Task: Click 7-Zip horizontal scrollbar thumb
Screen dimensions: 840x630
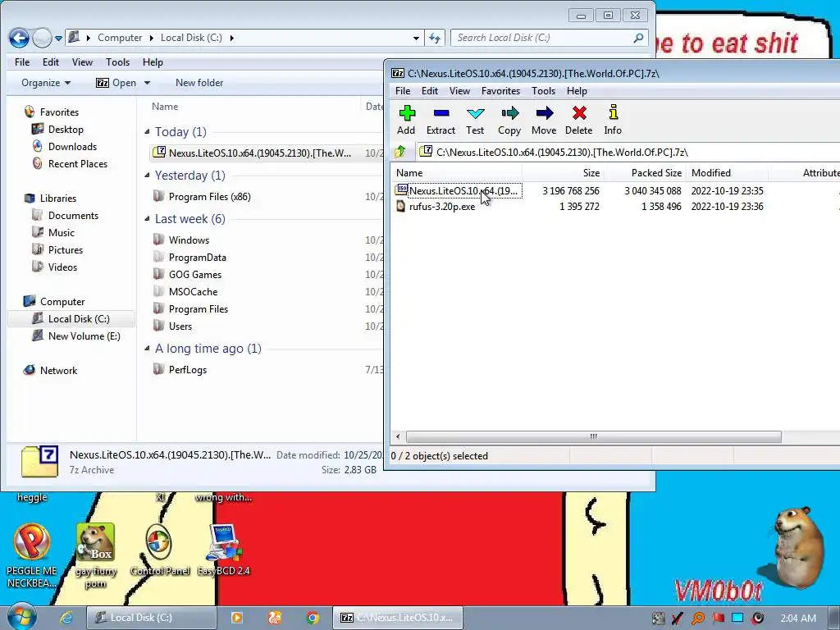Action: coord(594,436)
